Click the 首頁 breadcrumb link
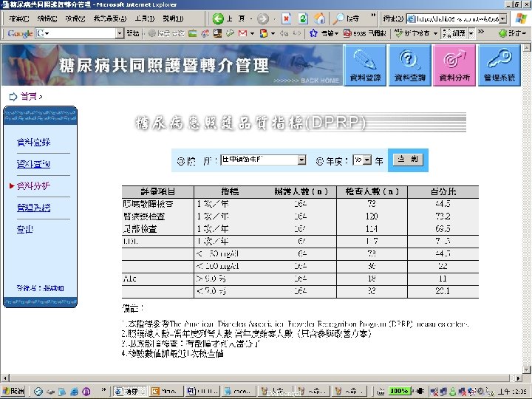This screenshot has height=399, width=532. pos(29,97)
